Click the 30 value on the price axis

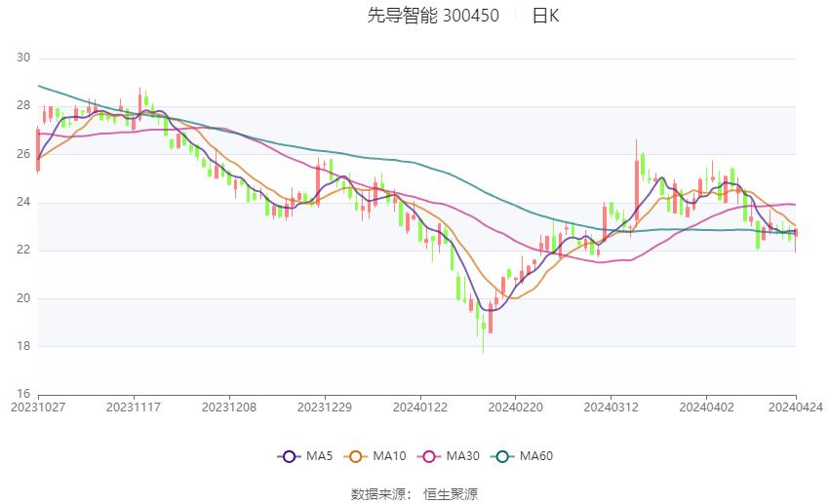point(23,58)
